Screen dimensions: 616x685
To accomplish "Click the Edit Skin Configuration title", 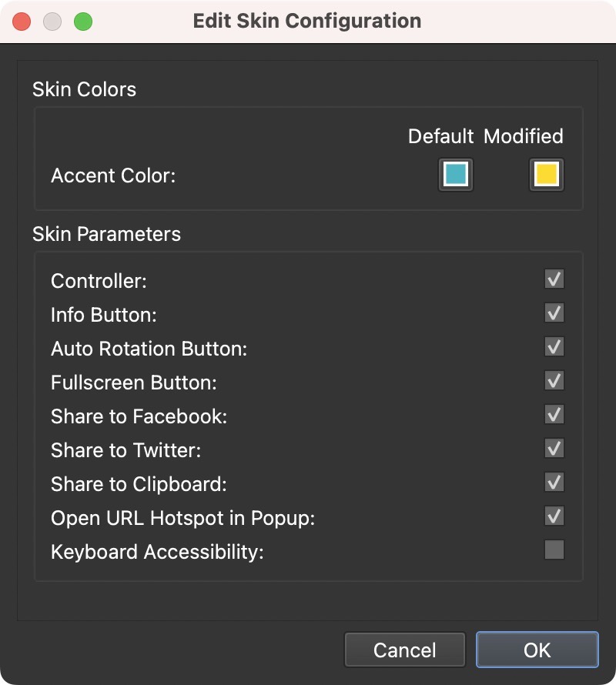I will point(307,21).
